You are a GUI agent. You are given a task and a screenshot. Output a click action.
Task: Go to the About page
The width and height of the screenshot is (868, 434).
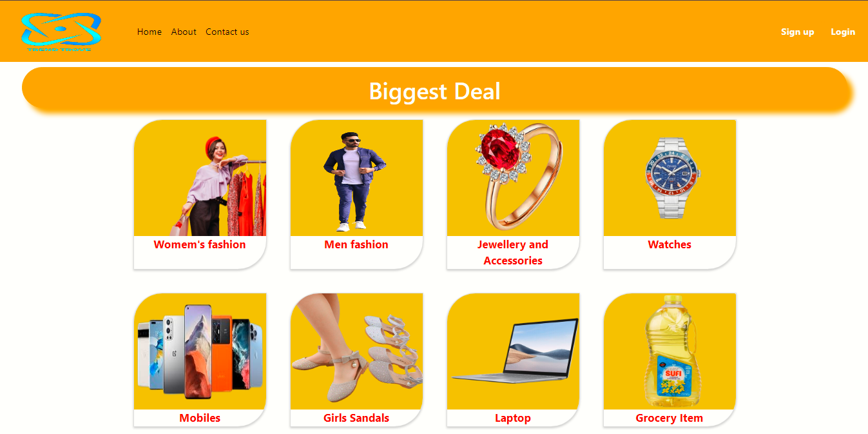click(184, 32)
